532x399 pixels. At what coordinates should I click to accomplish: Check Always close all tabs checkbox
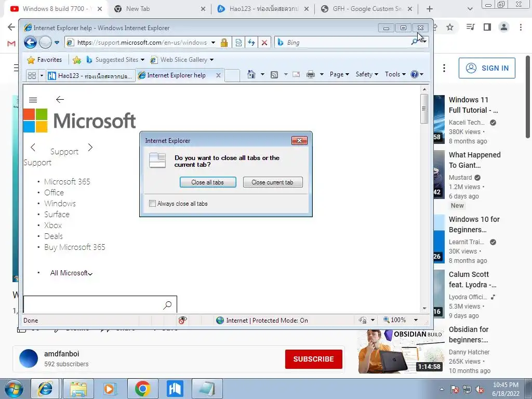tap(152, 204)
